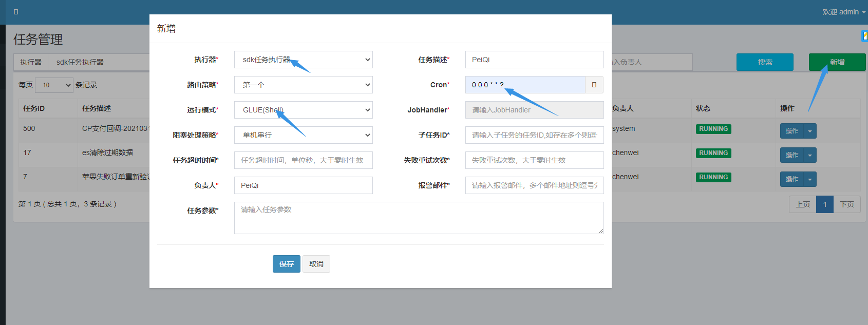This screenshot has width=868, height=325.
Task: Go to page 1 in pagination
Action: [x=825, y=204]
